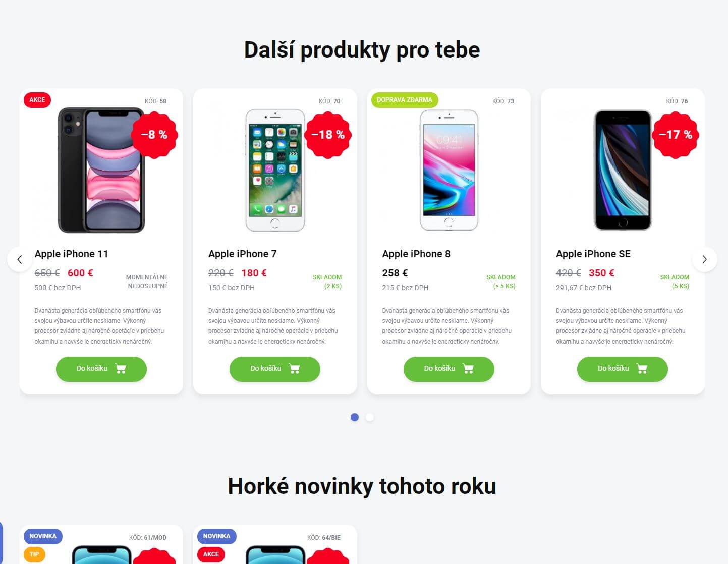Select the second carousel page dot
The height and width of the screenshot is (564, 728).
(370, 417)
